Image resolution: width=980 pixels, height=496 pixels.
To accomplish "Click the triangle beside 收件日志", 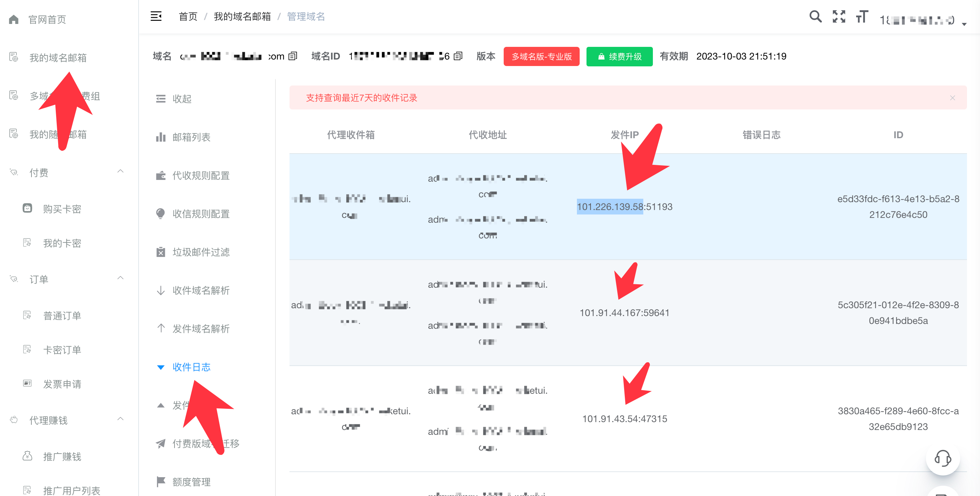I will (x=160, y=367).
